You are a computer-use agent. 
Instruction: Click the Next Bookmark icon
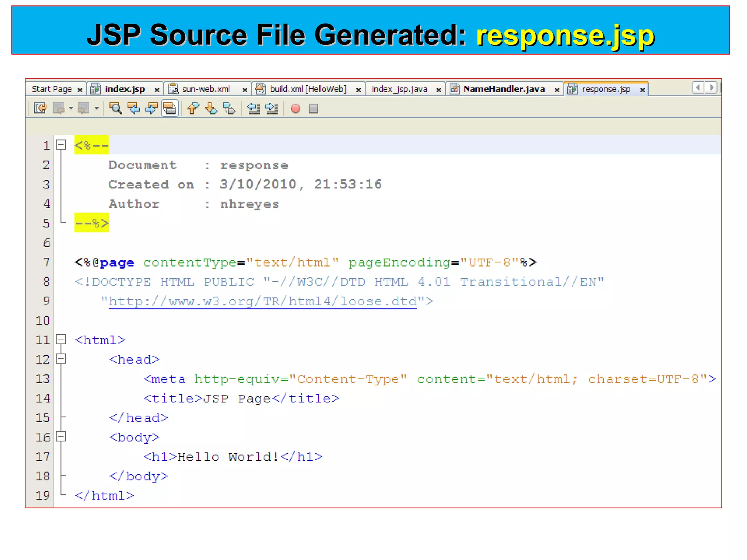coord(211,108)
